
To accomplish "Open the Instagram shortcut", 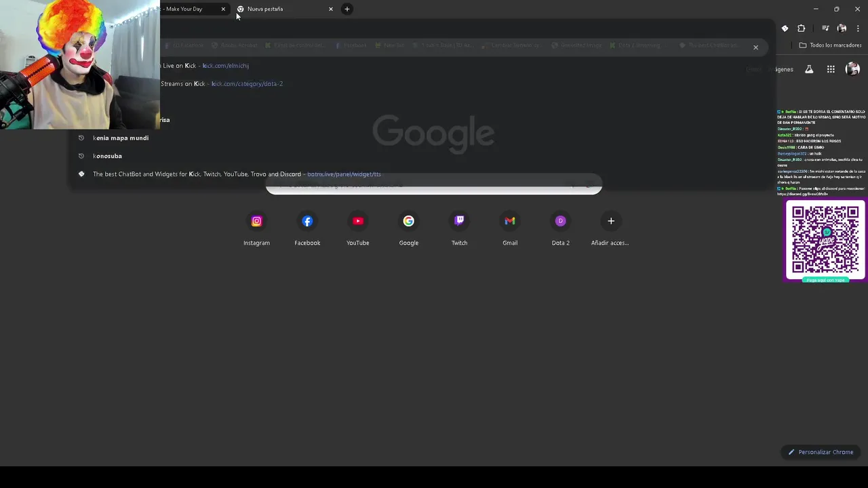I will (256, 229).
